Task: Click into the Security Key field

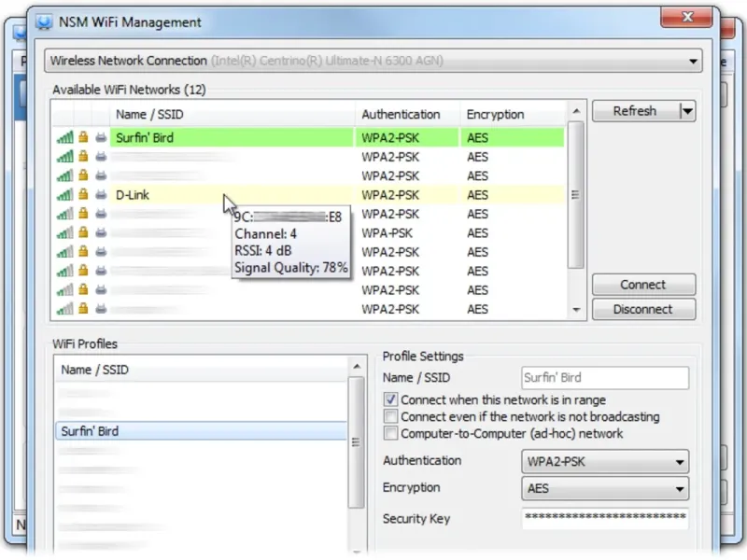Action: [x=605, y=519]
